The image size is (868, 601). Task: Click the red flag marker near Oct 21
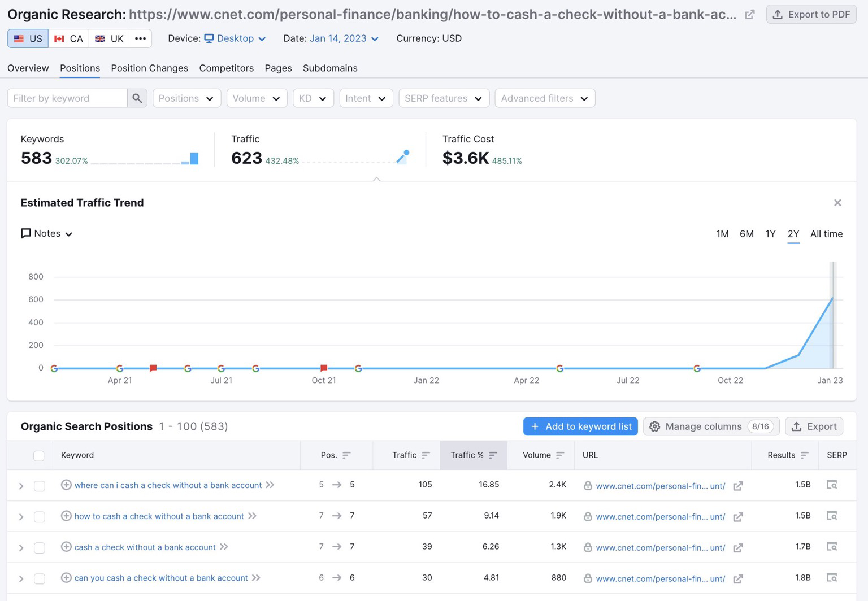(x=324, y=368)
